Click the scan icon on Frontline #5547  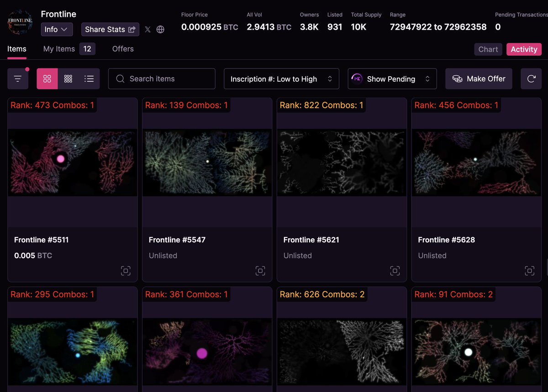click(x=260, y=271)
